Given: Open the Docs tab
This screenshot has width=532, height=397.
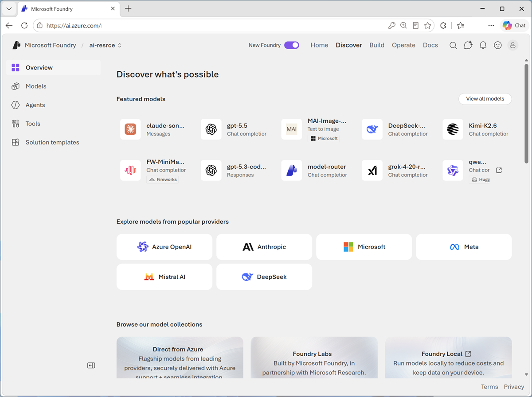Looking at the screenshot, I should (430, 45).
